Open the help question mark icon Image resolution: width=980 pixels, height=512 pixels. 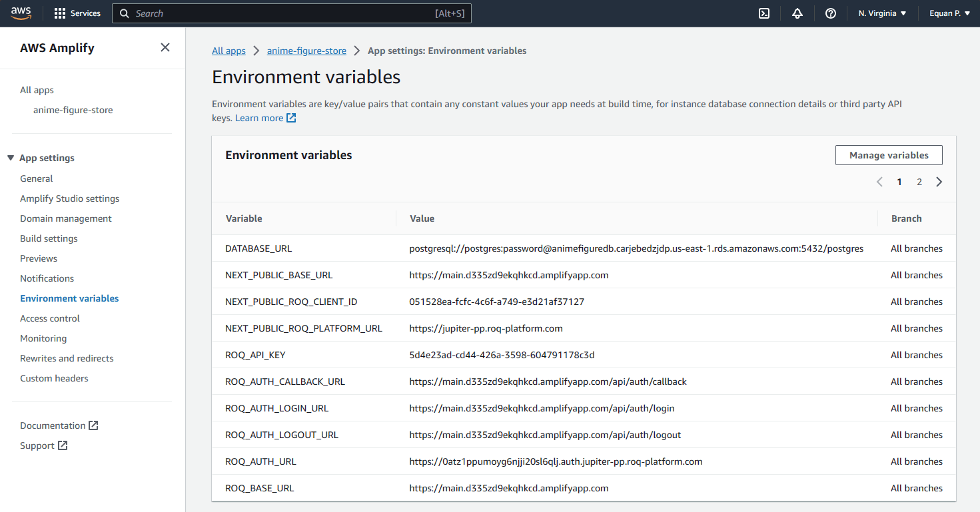(x=831, y=13)
